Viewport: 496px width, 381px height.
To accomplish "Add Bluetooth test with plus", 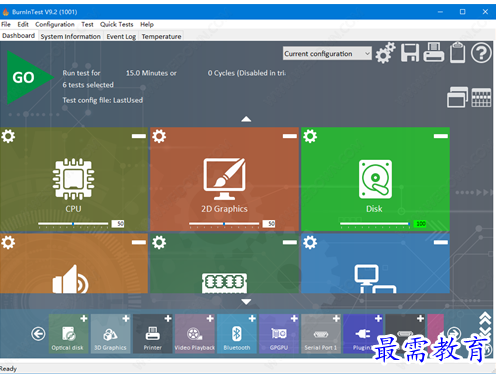I will pos(252,319).
